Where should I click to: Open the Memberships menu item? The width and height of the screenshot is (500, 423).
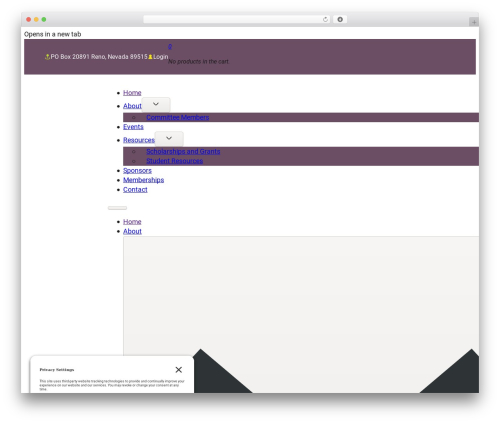click(x=143, y=180)
